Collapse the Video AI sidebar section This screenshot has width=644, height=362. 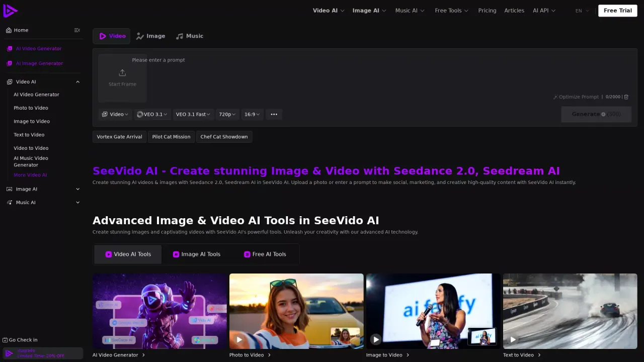[x=78, y=82]
